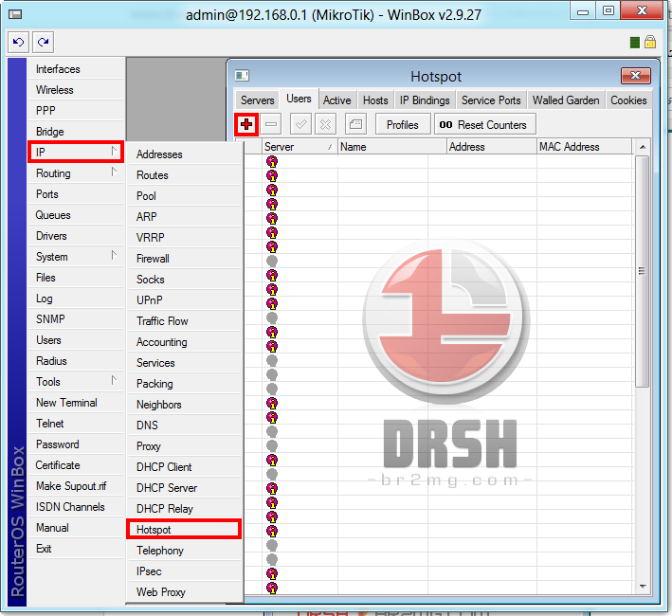Sort by the Address column header
Screen dimensions: 672x616
click(492, 147)
